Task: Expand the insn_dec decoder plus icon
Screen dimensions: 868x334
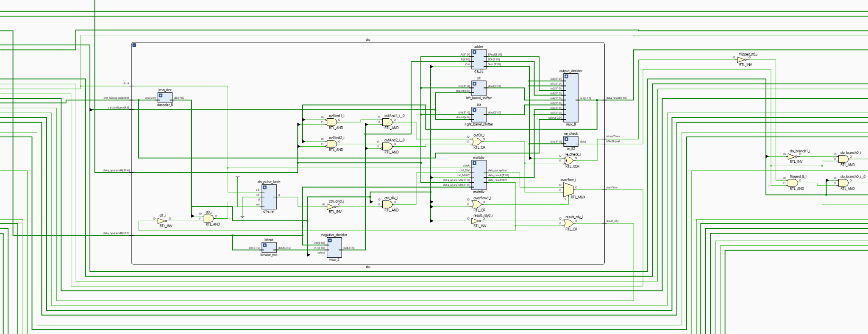Action: tap(160, 95)
